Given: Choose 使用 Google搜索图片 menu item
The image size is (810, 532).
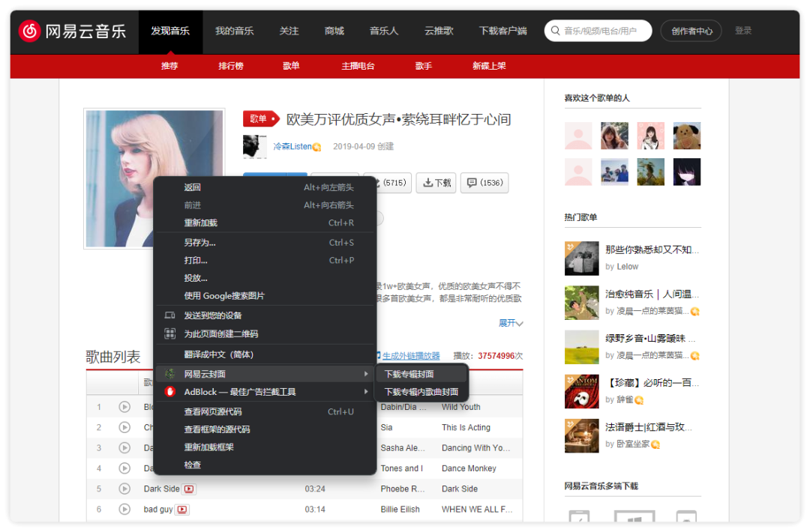Looking at the screenshot, I should (265, 296).
